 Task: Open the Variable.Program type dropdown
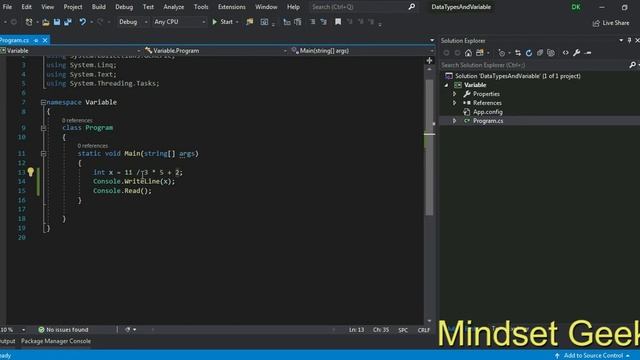point(216,51)
